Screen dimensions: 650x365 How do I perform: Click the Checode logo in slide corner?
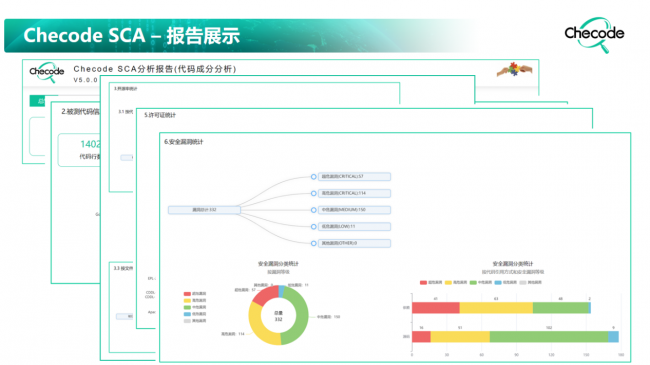point(594,35)
